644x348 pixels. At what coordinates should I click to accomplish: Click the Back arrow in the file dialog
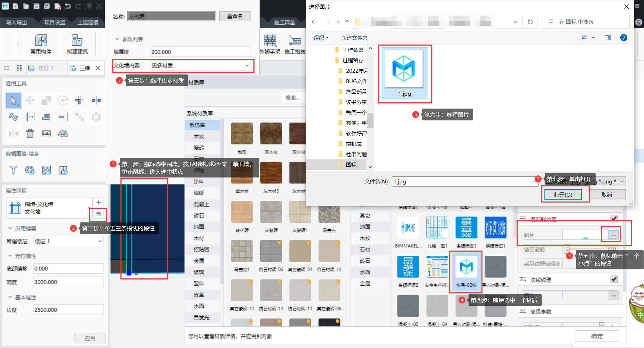pyautogui.click(x=314, y=22)
